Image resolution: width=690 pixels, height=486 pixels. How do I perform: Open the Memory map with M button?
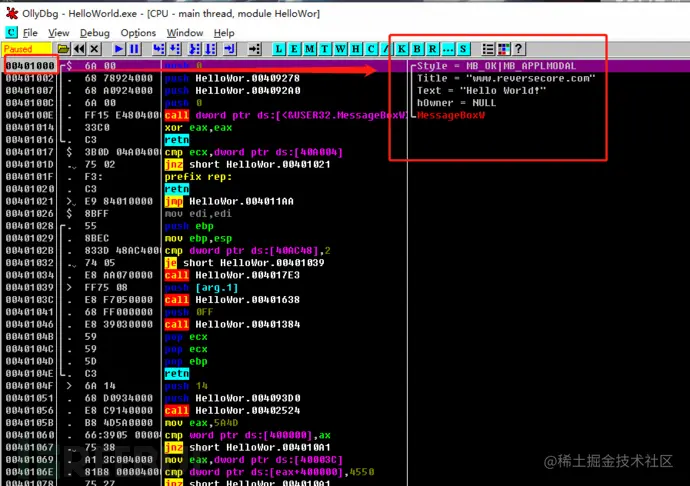click(309, 49)
